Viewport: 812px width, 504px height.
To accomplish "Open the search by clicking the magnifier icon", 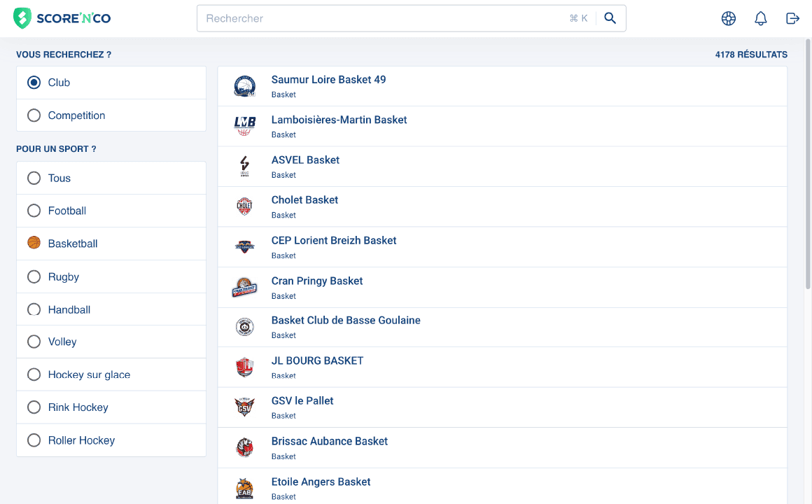I will (610, 18).
